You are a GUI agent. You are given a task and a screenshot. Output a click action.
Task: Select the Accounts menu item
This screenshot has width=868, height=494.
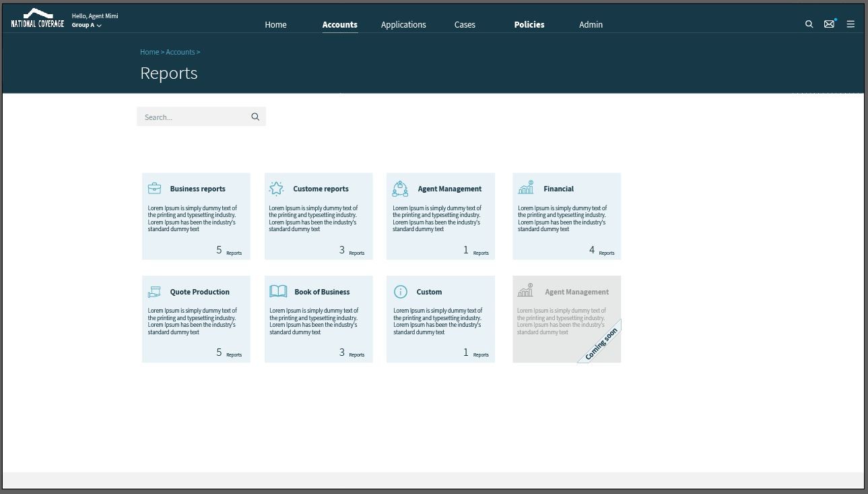[339, 24]
